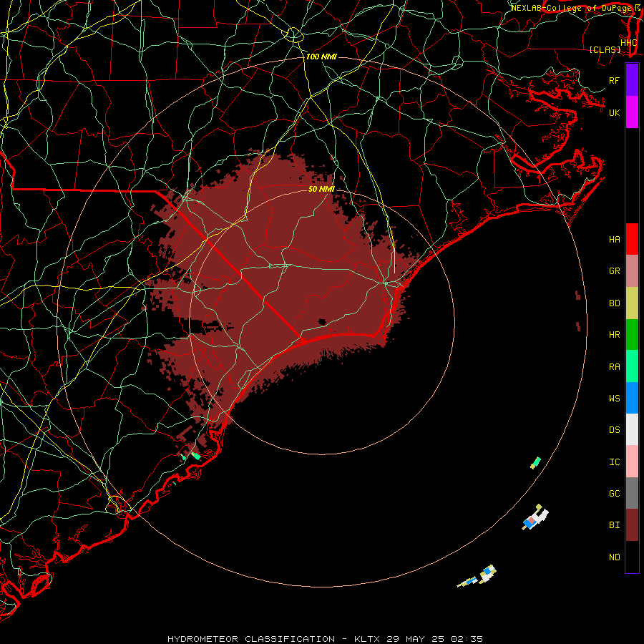The image size is (644, 644).
Task: Click the small black hole in brown echo
Action: pos(322,322)
